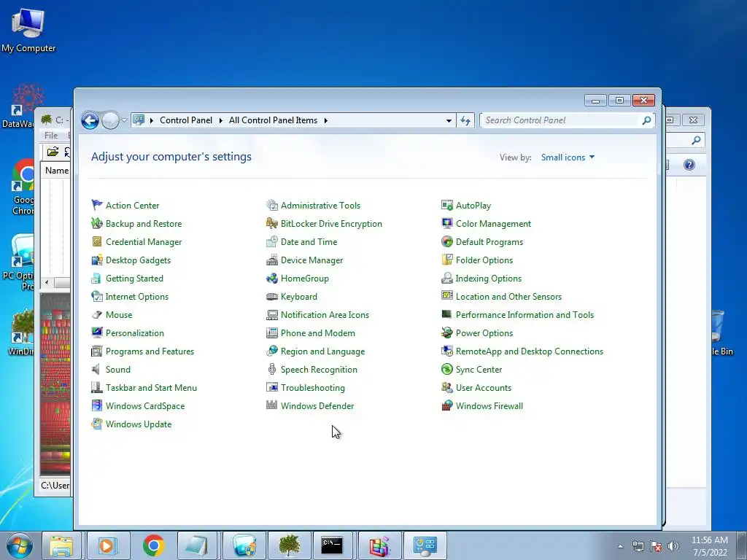747x560 pixels.
Task: Click the HomeGroup icon
Action: click(x=272, y=278)
